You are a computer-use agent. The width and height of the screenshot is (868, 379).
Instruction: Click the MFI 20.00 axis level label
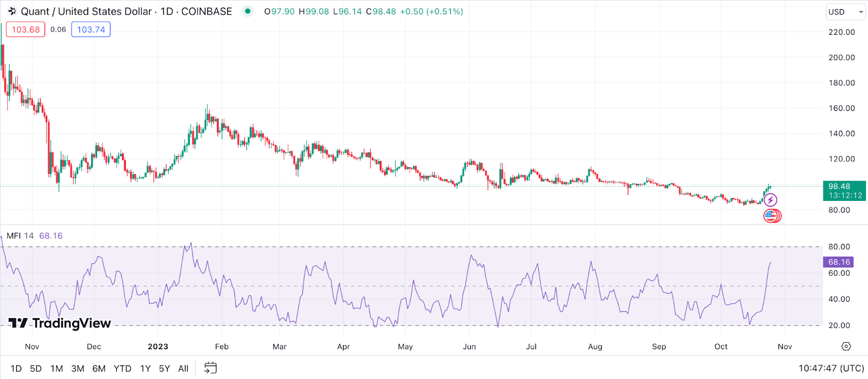click(x=839, y=325)
